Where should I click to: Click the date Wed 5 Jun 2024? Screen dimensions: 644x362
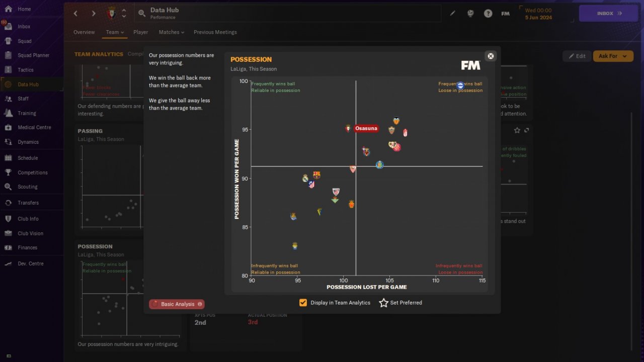pyautogui.click(x=538, y=14)
